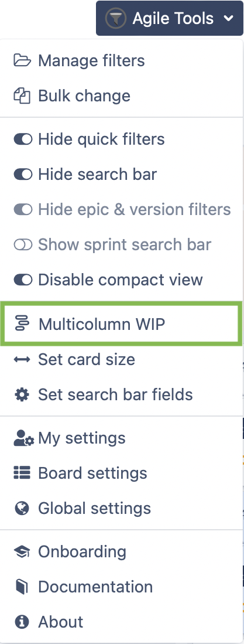
Task: Expand the Agile Tools dropdown chevron
Action: 229,19
